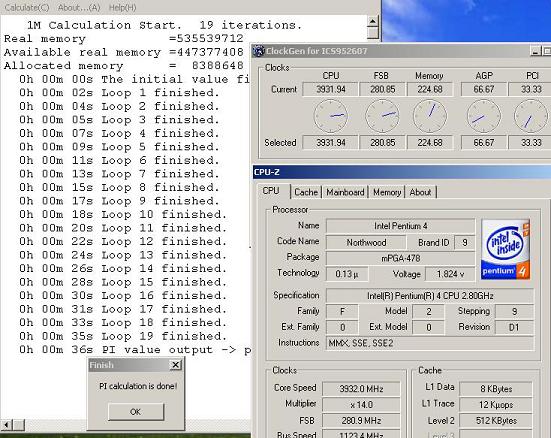Open the About...(A) menu
Screen dimensions: 551x438
click(x=79, y=7)
